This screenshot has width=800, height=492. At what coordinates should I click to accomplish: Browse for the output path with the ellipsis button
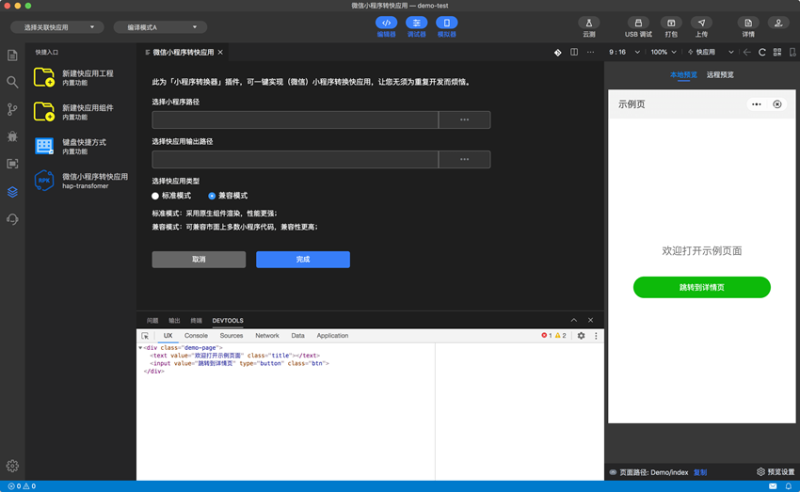coord(464,159)
